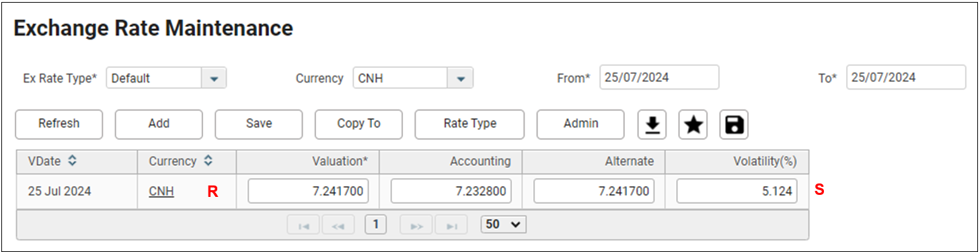Go to last page pagination icon
The image size is (980, 252).
point(451,225)
